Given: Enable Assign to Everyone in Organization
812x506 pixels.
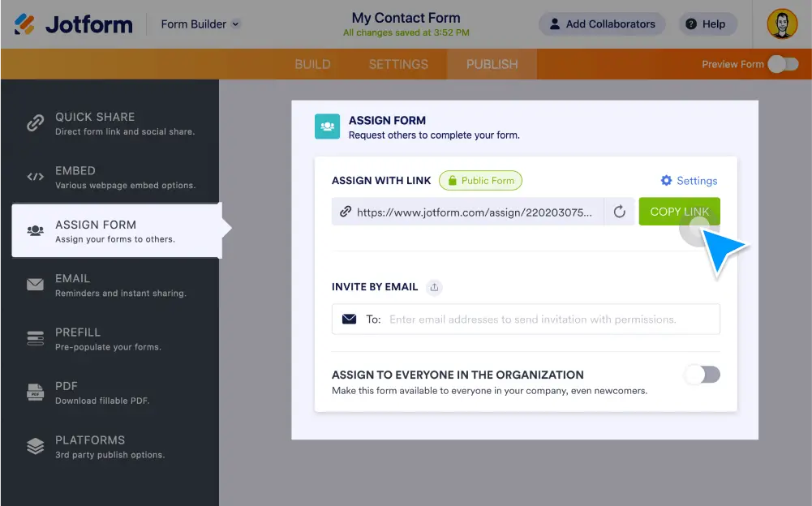Looking at the screenshot, I should pos(702,375).
